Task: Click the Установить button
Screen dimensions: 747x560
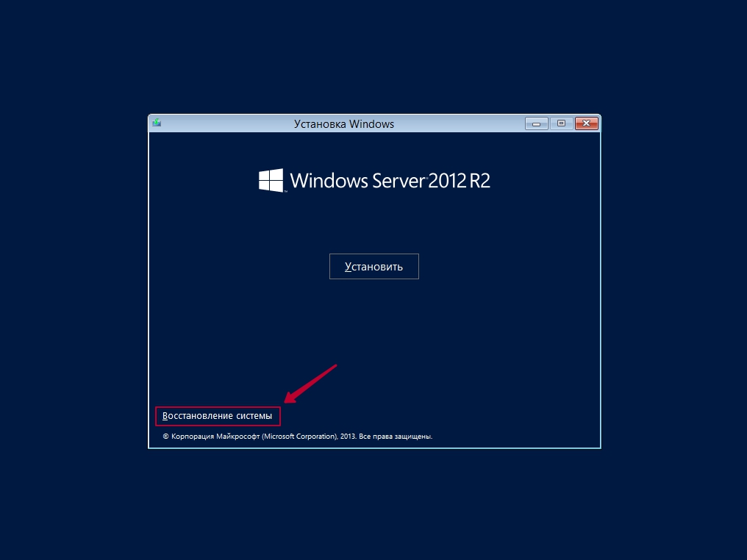Action: (x=374, y=266)
